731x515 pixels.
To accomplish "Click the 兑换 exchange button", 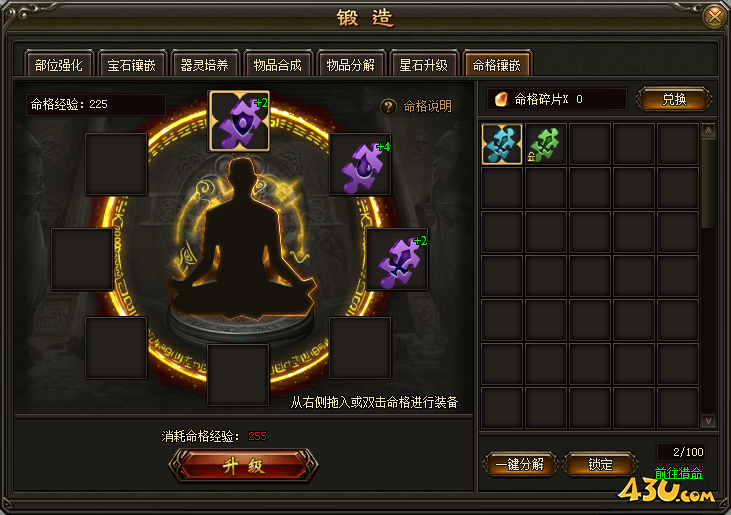I will [x=674, y=99].
